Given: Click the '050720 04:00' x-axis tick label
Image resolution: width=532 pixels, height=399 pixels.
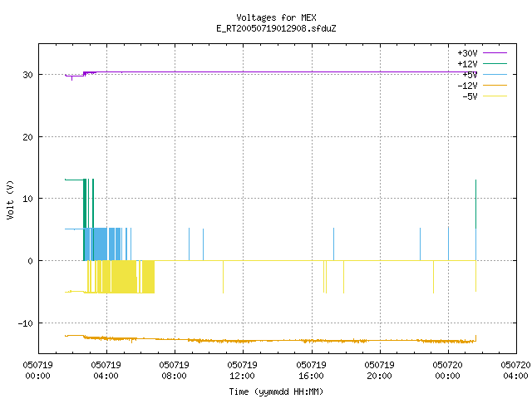Looking at the screenshot, I should 515,370.
